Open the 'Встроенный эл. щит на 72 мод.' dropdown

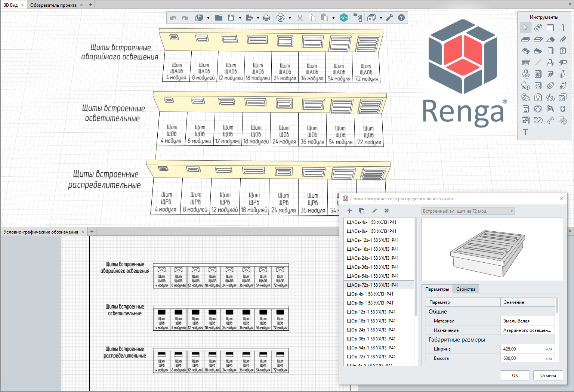(x=468, y=211)
